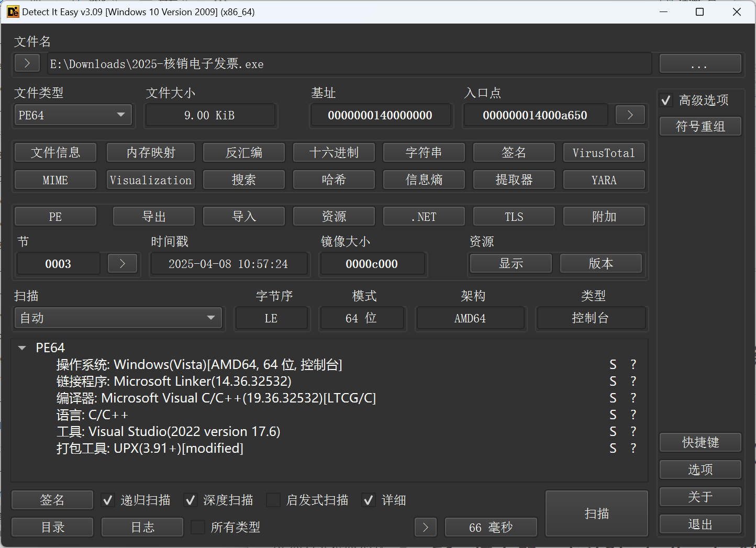Open 日志 log button

(x=142, y=527)
